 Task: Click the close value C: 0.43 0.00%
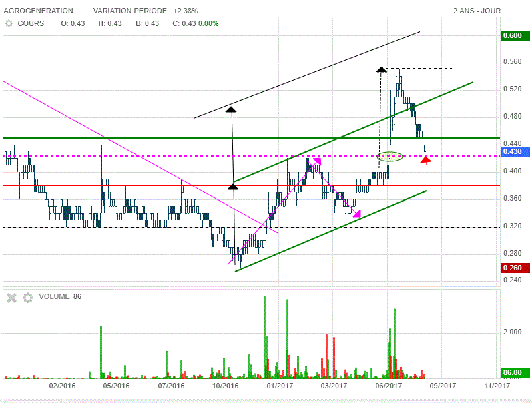point(196,23)
